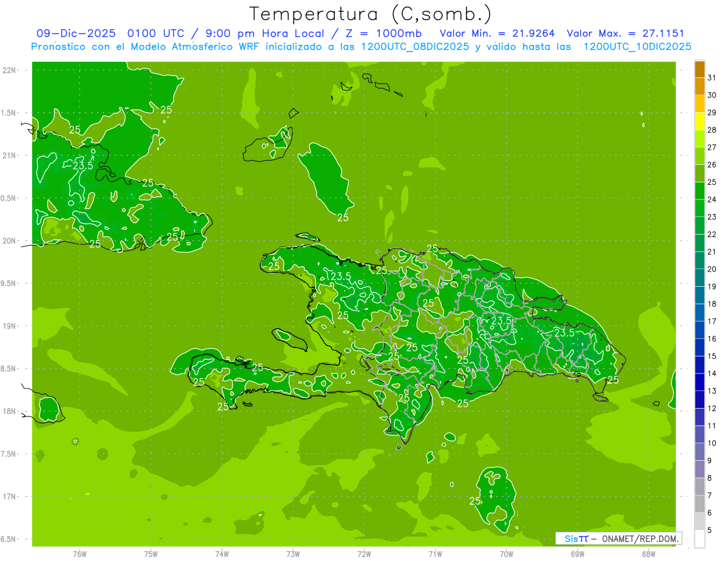
Task: Pick the color swatch between 25 and 26
Action: 699,173
